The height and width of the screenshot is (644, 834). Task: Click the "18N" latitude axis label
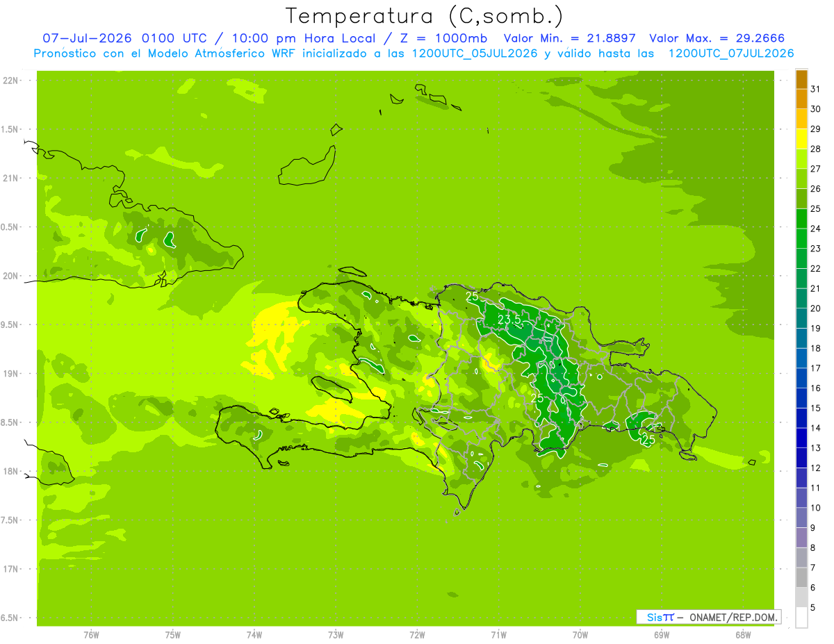[12, 471]
